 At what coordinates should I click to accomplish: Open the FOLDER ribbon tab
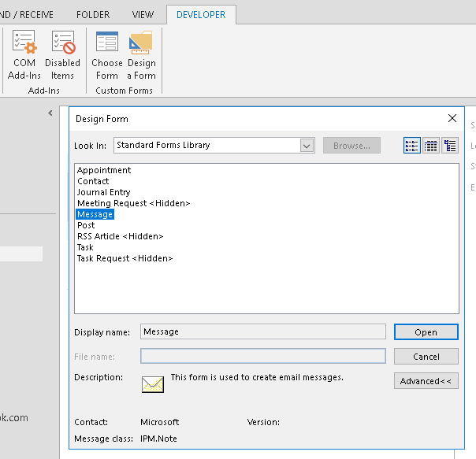coord(93,15)
